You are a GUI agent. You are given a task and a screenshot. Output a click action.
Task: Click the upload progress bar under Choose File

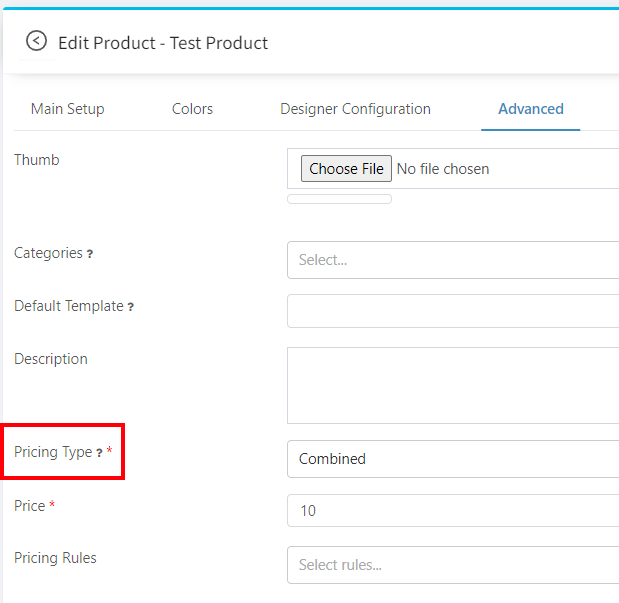(339, 199)
